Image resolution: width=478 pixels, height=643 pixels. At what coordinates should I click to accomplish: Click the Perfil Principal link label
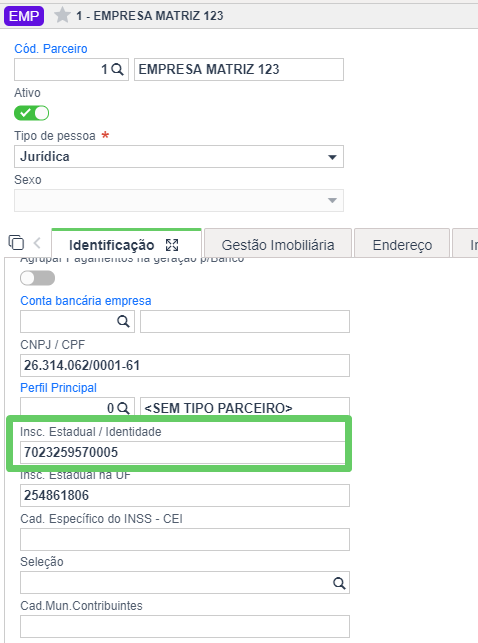pyautogui.click(x=59, y=388)
